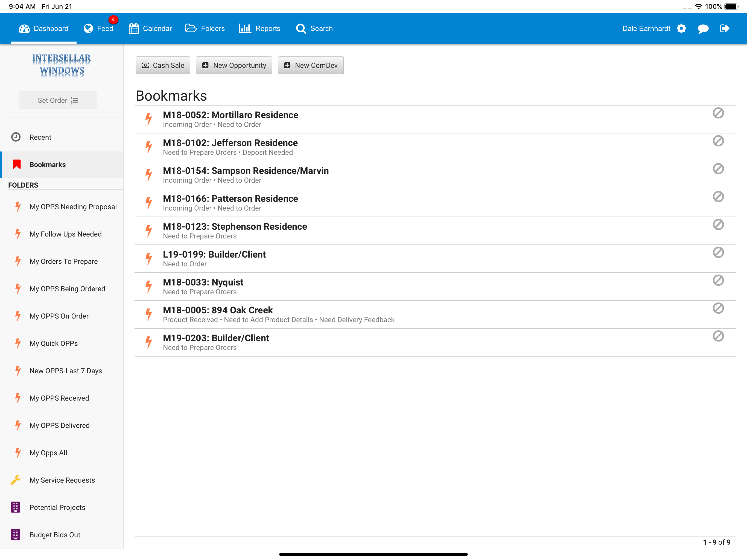Image resolution: width=747 pixels, height=560 pixels.
Task: Open the Calendar tab
Action: [x=150, y=28]
